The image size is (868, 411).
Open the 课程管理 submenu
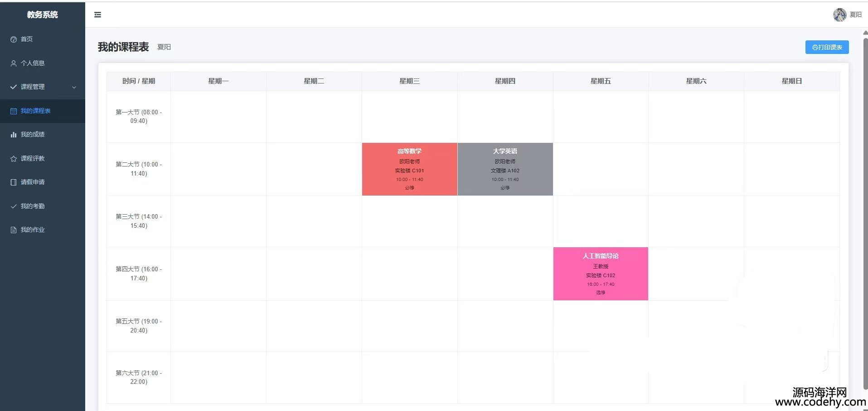[x=33, y=87]
